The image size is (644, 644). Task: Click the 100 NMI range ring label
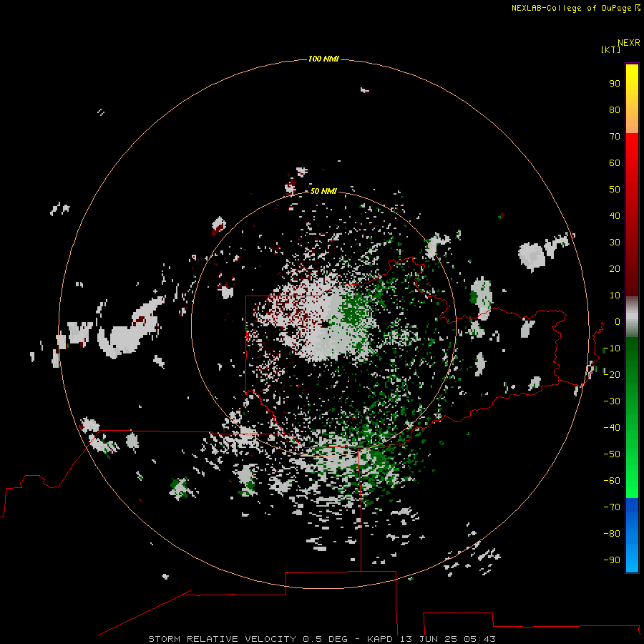(323, 59)
